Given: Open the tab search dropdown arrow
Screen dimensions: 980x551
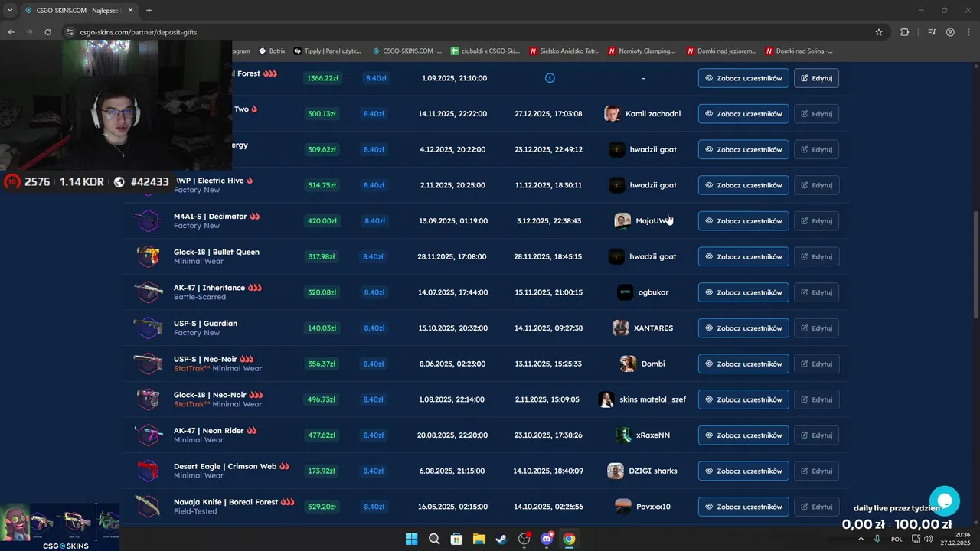Looking at the screenshot, I should 10,10.
